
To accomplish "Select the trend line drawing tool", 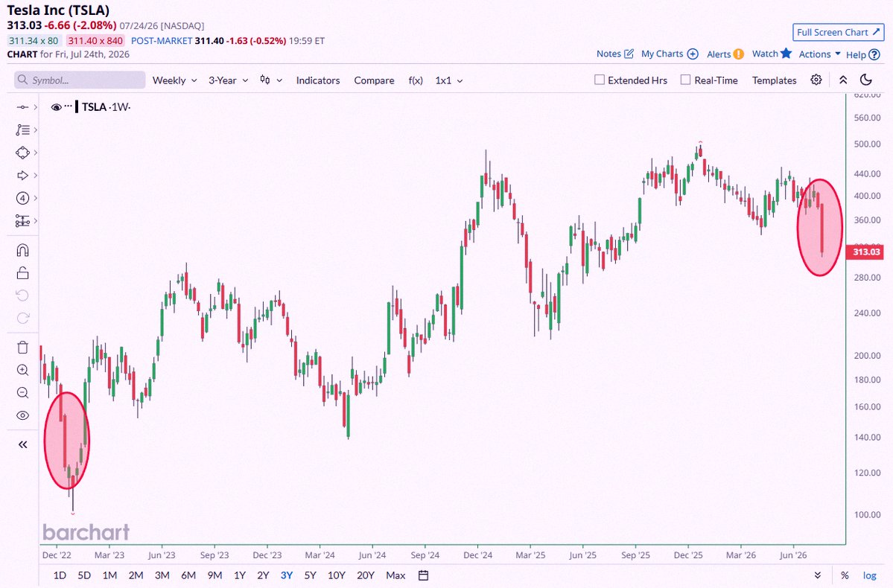I will [x=22, y=107].
